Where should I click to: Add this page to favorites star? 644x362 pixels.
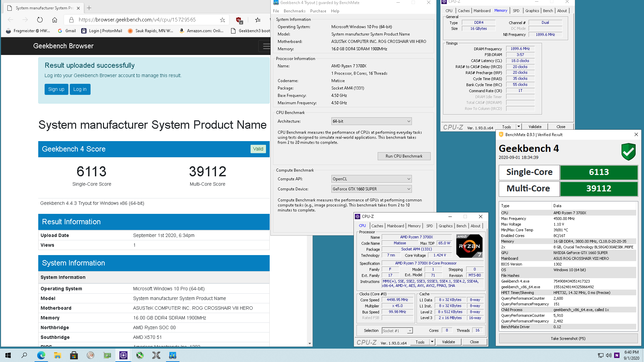[222, 20]
